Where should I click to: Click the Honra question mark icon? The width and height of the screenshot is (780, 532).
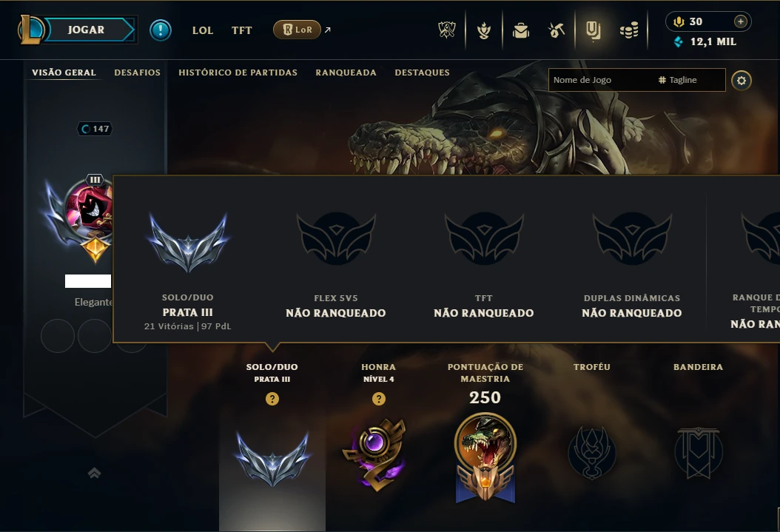pyautogui.click(x=379, y=399)
